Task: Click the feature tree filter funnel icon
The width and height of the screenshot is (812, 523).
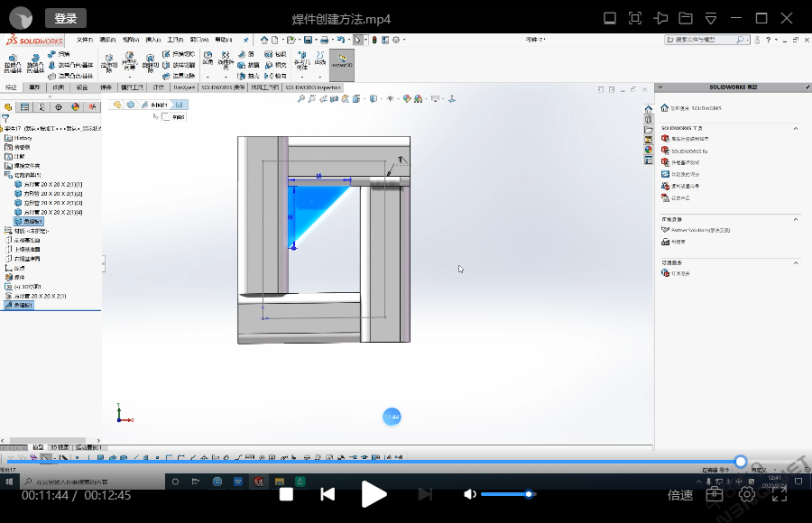Action: click(x=5, y=119)
